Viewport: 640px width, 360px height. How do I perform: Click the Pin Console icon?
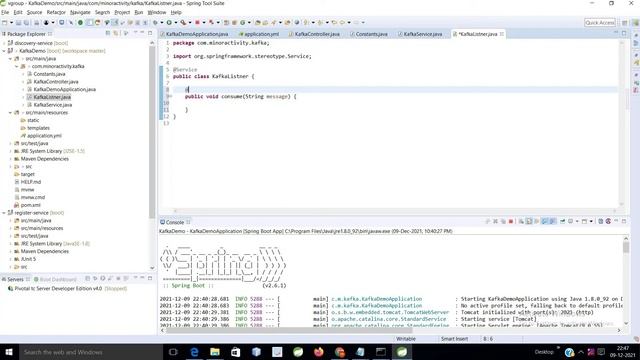[562, 221]
